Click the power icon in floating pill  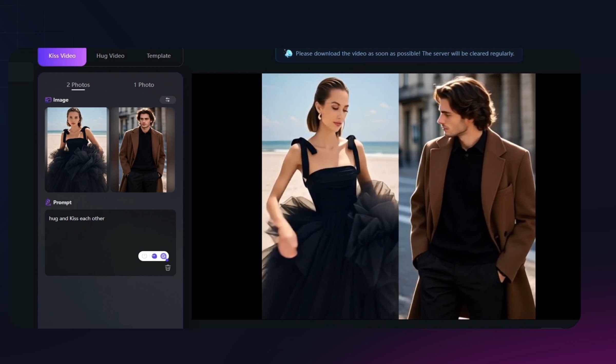click(145, 256)
